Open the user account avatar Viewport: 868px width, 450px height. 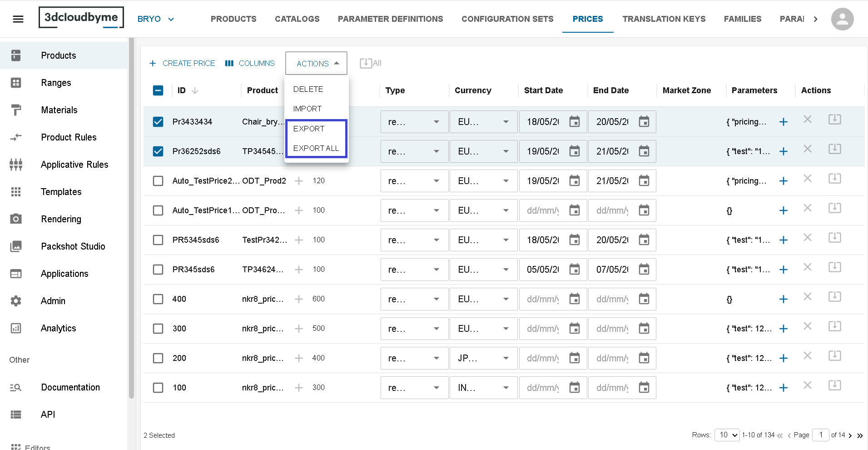[842, 19]
